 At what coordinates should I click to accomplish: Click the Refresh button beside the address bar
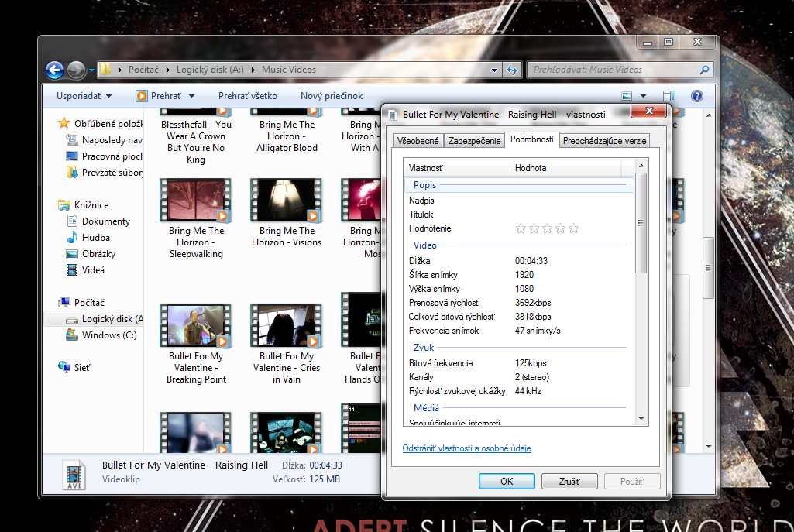[x=511, y=70]
